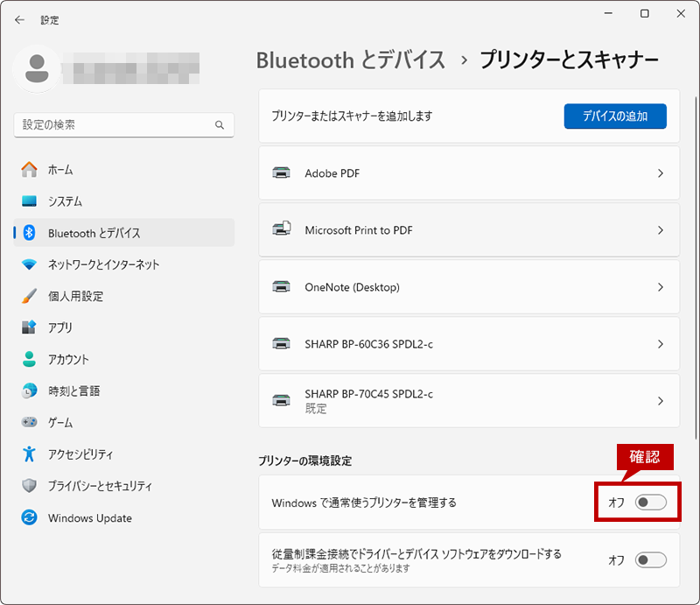This screenshot has width=700, height=605.
Task: Enable driver download over metered connections
Action: (651, 559)
